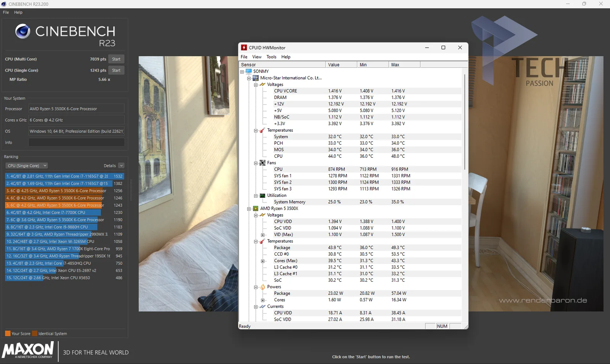
Task: Click the Cinebench logo sphere icon
Action: point(22,31)
